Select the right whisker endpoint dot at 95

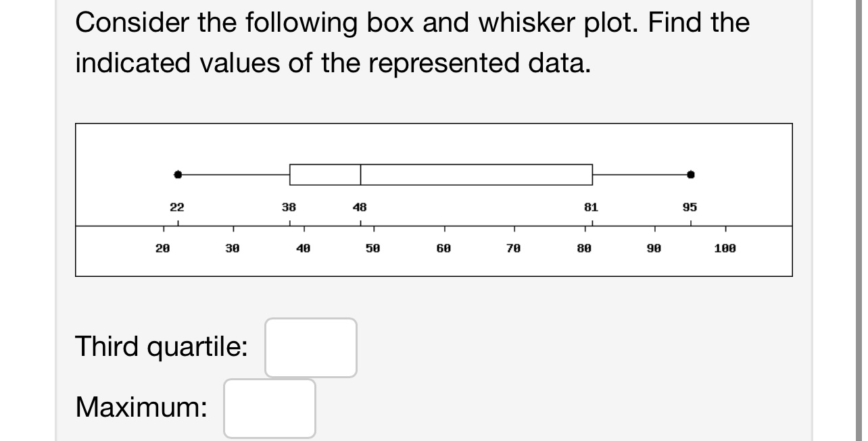point(691,174)
